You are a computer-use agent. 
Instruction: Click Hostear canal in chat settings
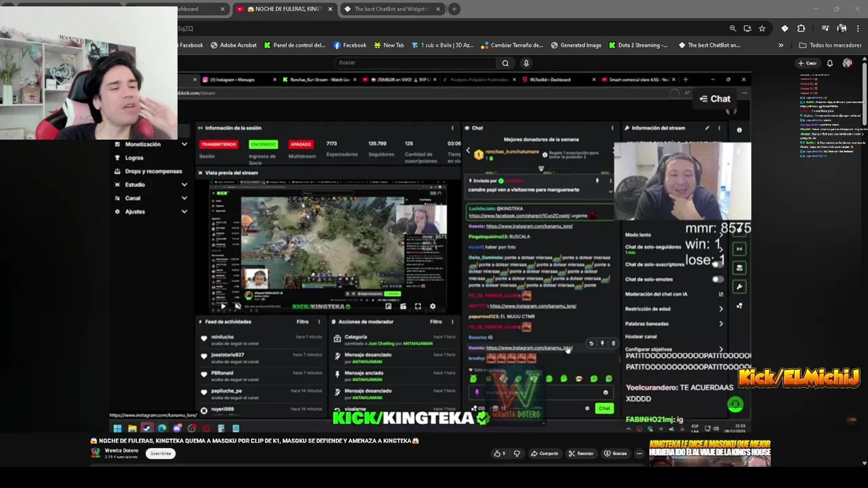[641, 337]
